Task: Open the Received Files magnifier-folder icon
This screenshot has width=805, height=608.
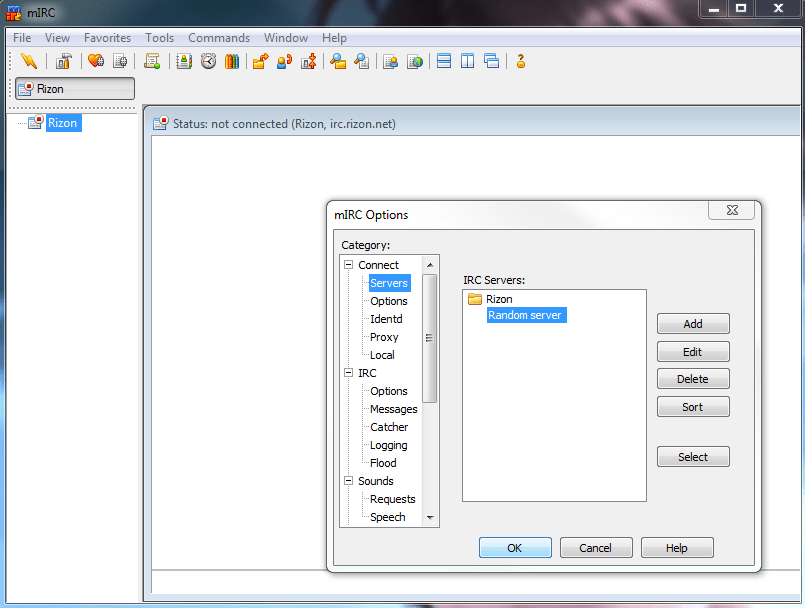Action: pos(338,61)
